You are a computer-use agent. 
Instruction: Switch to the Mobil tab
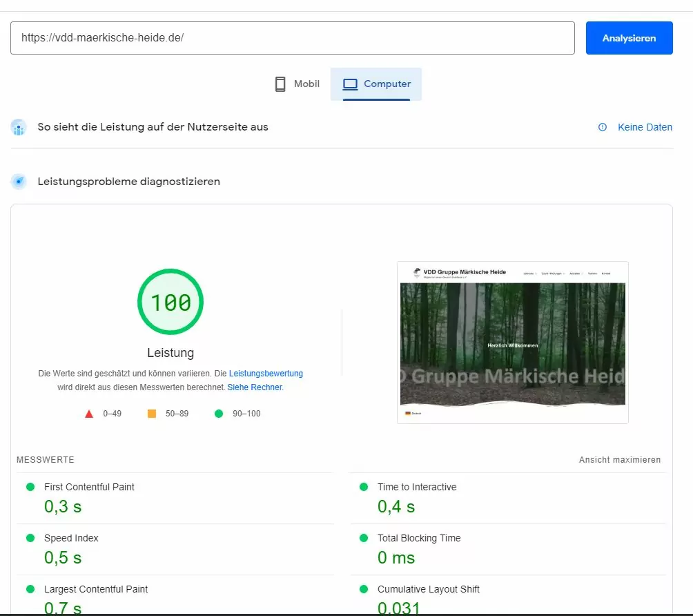297,84
